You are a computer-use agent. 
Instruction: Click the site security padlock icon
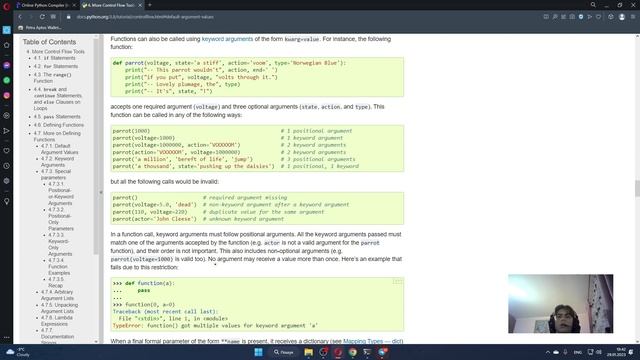tap(69, 17)
